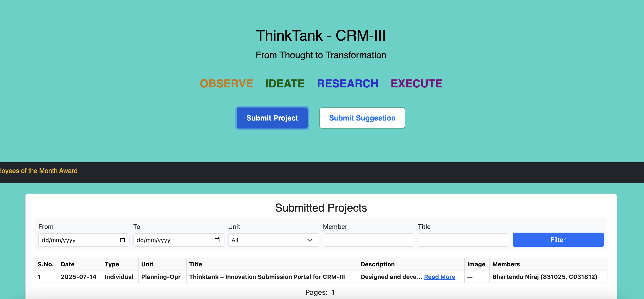Screen dimensions: 644x299
Task: Click the Thinktank project title cell
Action: point(267,277)
